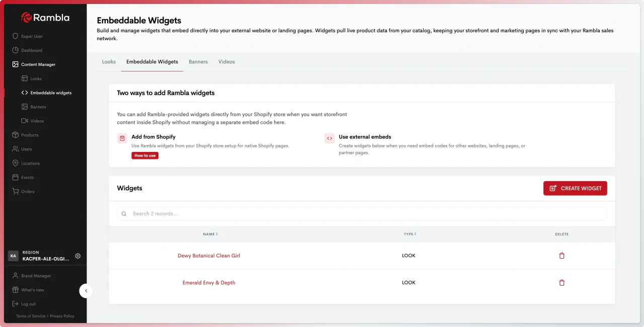Click the Add from Shopify heading
The image size is (644, 327).
153,137
